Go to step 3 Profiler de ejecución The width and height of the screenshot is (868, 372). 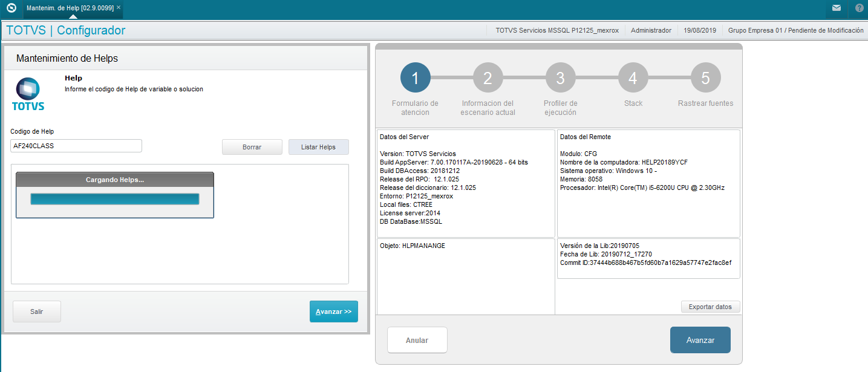click(x=560, y=78)
